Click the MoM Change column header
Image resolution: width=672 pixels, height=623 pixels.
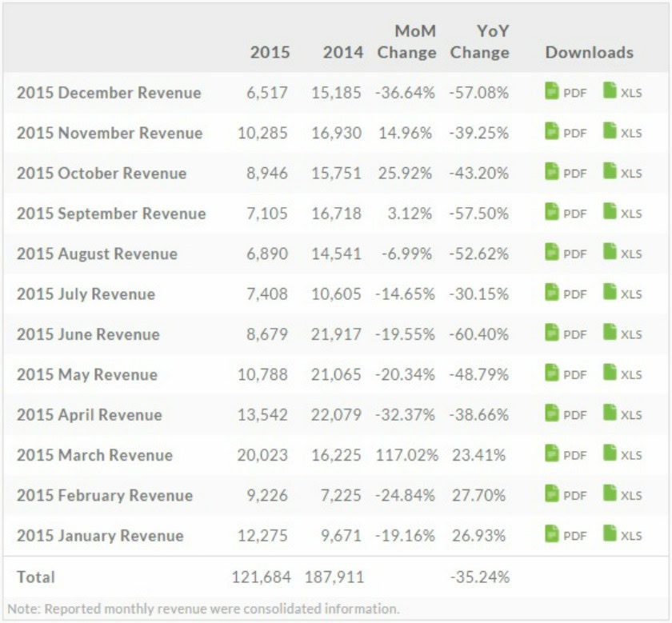pyautogui.click(x=407, y=42)
